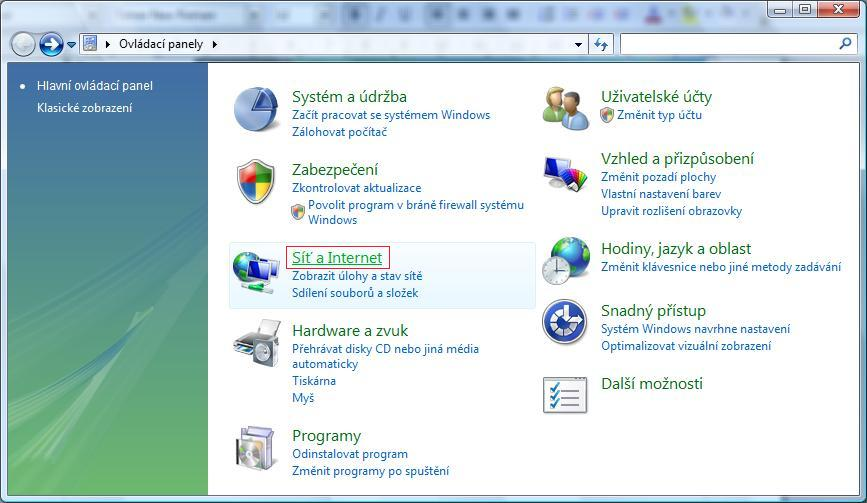Image resolution: width=867 pixels, height=503 pixels.
Task: Click the Hodiny, jazyk a oblast globe icon
Action: (566, 262)
